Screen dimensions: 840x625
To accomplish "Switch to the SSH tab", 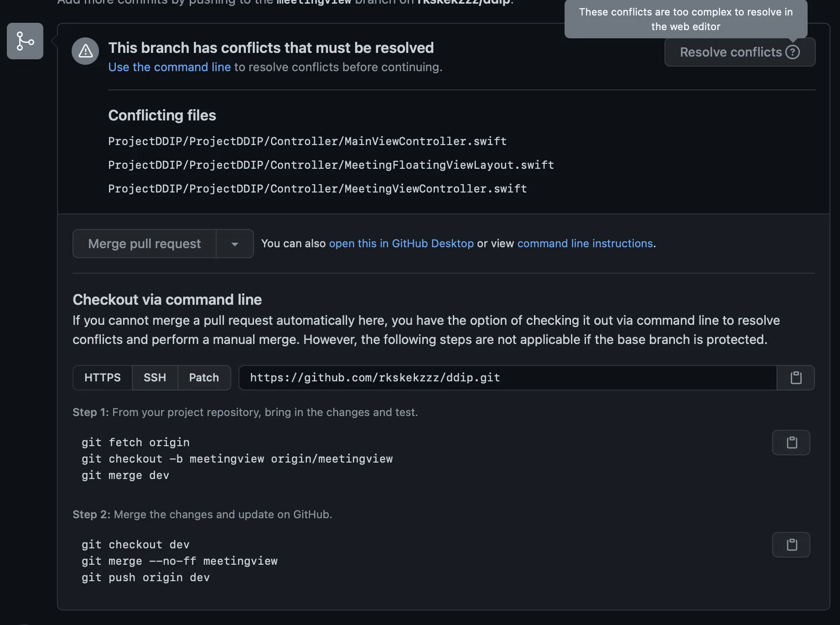I will click(155, 378).
